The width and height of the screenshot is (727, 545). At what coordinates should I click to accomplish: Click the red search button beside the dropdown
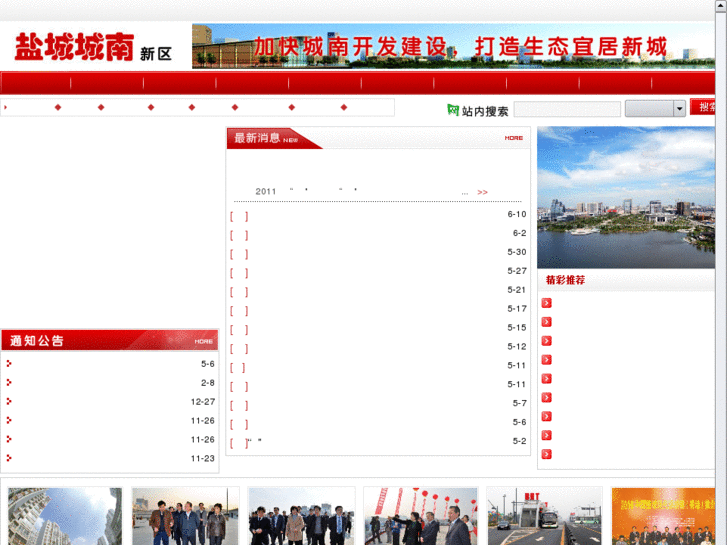coord(702,107)
